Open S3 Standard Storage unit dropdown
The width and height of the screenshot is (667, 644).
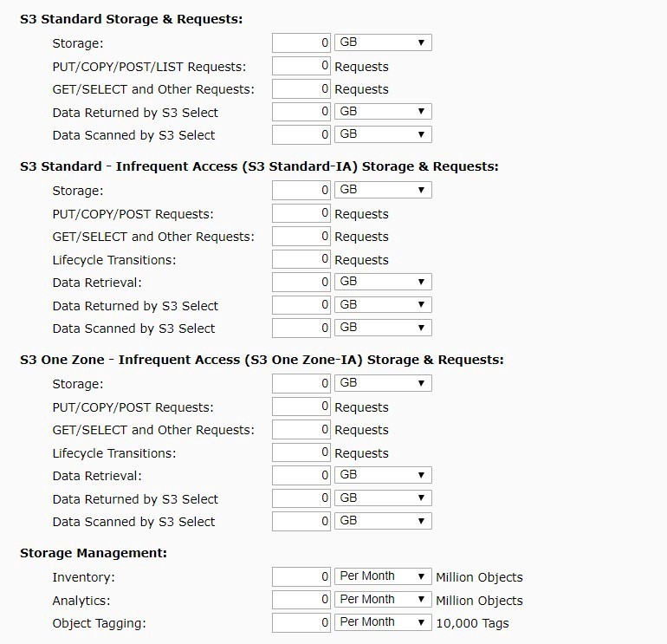(x=383, y=42)
